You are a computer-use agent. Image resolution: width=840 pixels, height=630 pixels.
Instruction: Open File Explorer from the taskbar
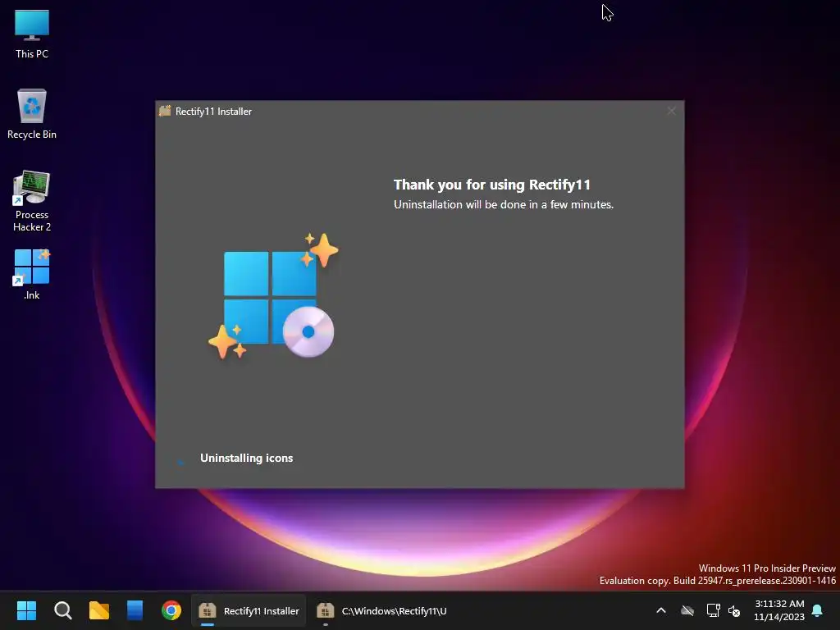(x=99, y=610)
